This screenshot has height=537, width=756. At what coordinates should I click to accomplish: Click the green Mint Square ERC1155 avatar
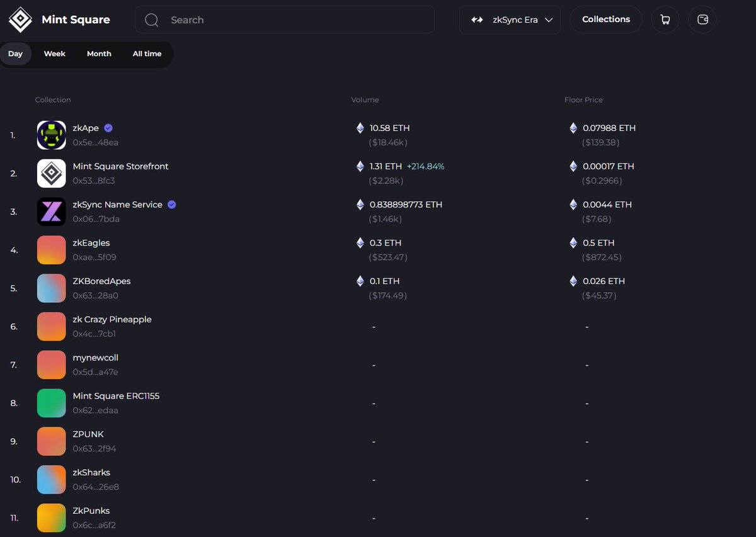click(52, 403)
